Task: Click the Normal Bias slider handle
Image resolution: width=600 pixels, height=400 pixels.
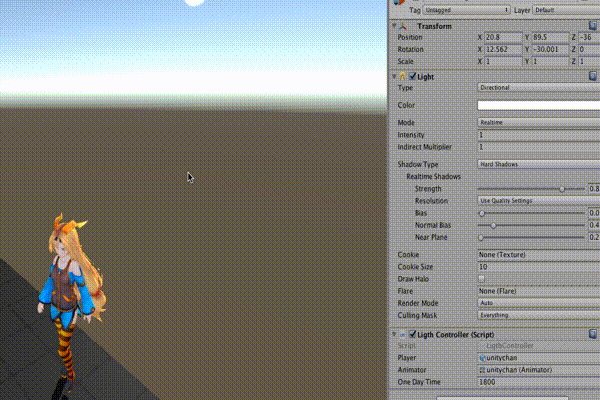Action: click(493, 225)
